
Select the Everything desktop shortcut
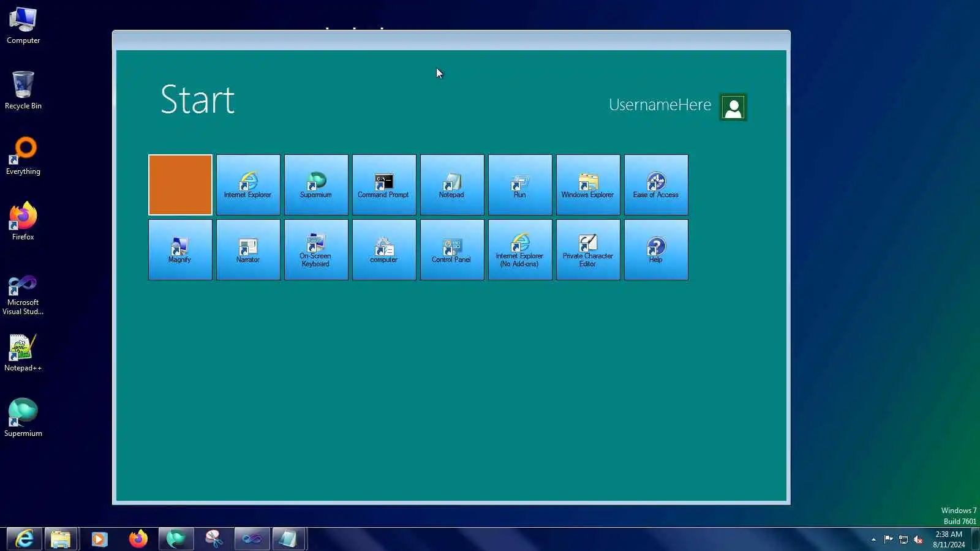coord(23,157)
